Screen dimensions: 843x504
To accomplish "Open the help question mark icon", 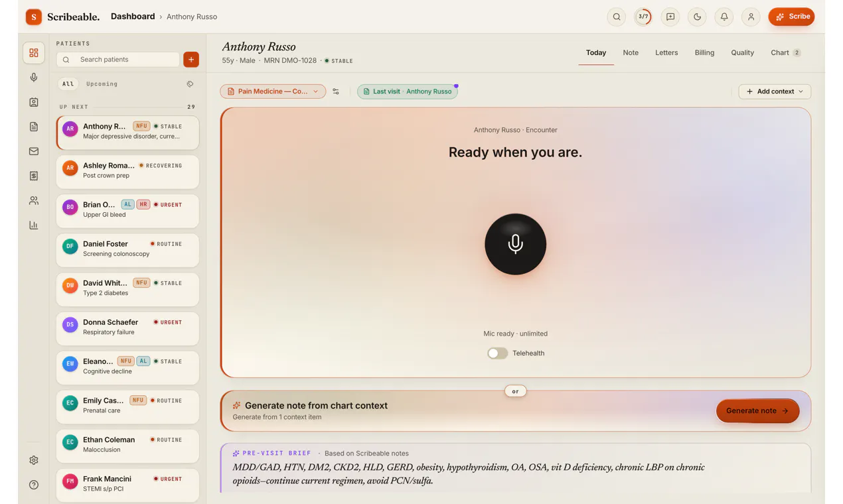I will click(34, 485).
